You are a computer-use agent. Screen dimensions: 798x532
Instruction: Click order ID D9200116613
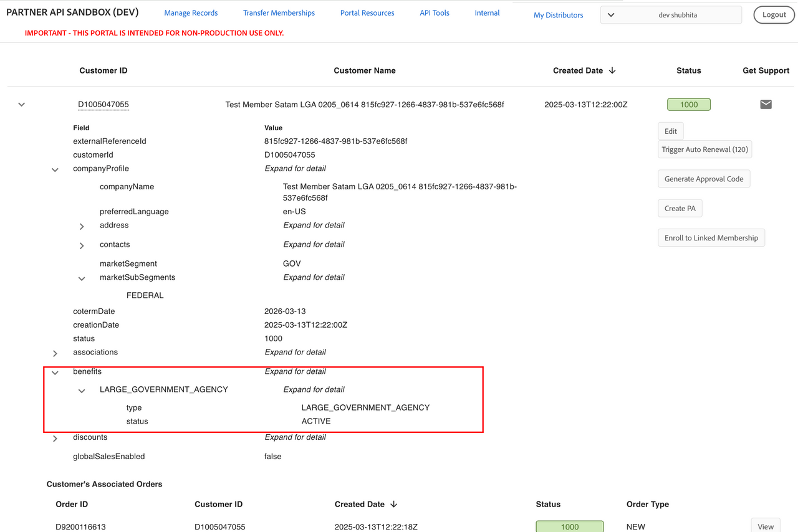coord(82,527)
